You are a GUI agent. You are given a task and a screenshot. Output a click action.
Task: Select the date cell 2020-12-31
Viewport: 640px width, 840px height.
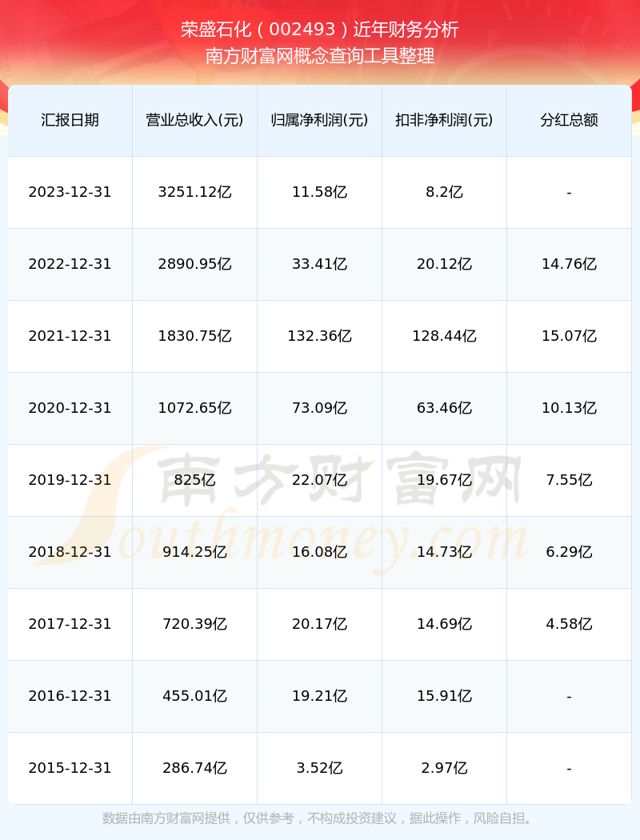pyautogui.click(x=70, y=408)
